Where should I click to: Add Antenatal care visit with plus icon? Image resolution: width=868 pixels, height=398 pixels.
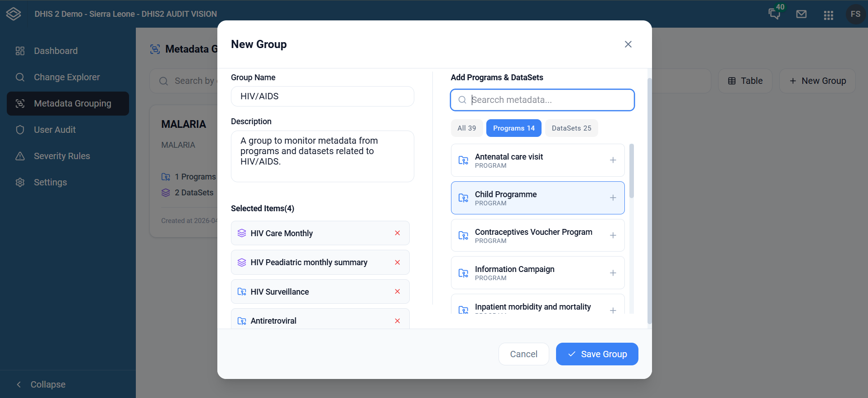[x=613, y=160]
